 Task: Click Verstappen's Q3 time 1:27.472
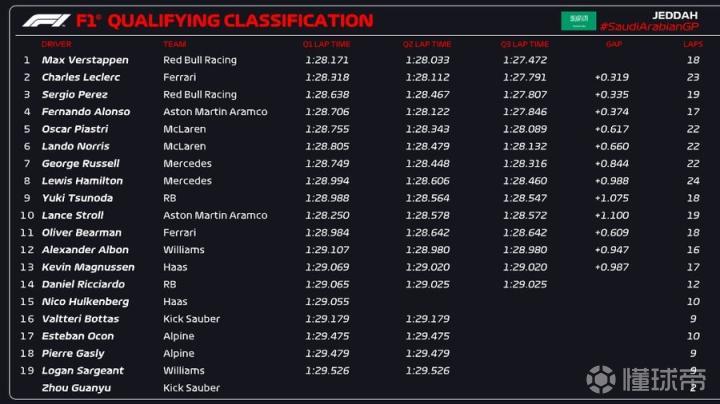coord(524,60)
